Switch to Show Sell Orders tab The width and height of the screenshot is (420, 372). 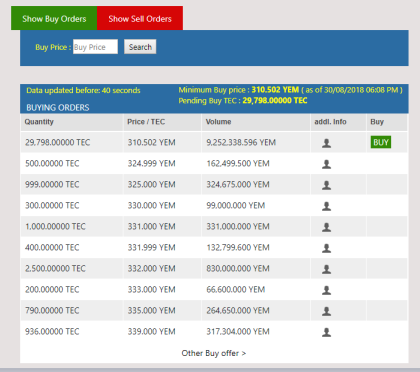pos(140,18)
